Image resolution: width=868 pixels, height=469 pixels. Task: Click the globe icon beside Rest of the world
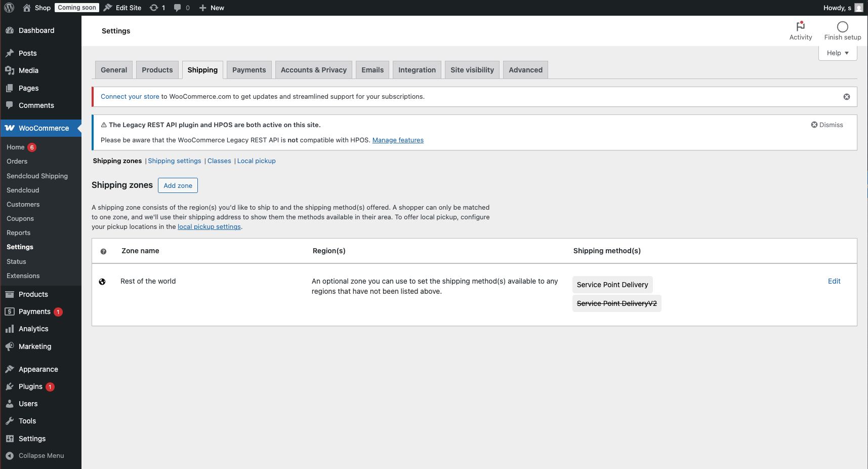[102, 282]
